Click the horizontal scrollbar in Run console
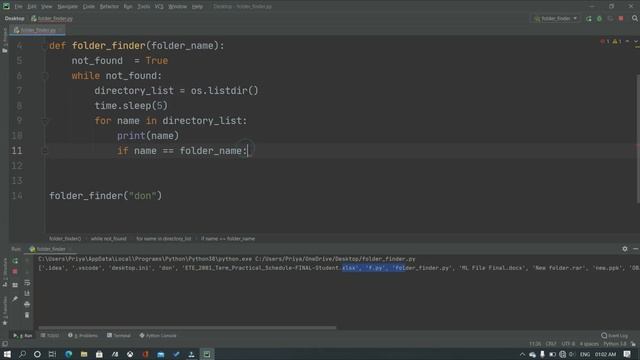 coord(187,327)
